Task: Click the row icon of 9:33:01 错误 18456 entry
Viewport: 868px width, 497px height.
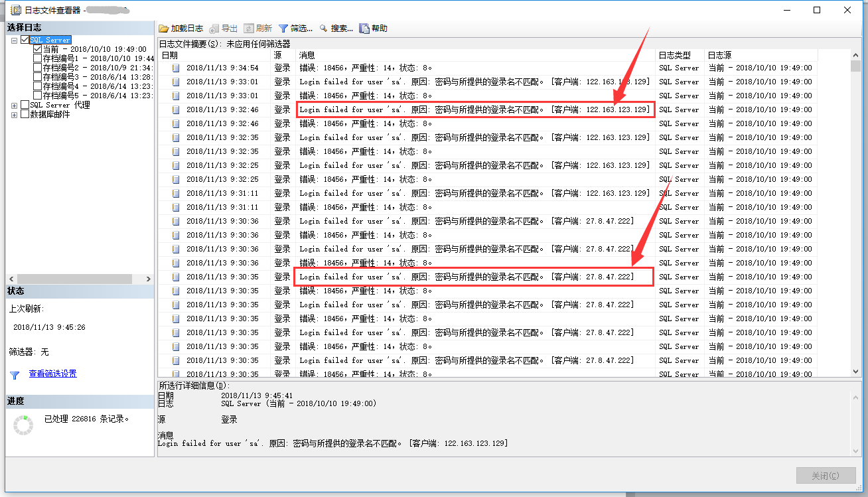Action: 176,96
